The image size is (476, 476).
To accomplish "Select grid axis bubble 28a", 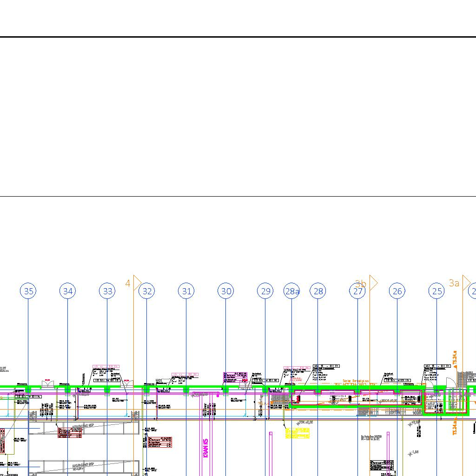I will 292,291.
